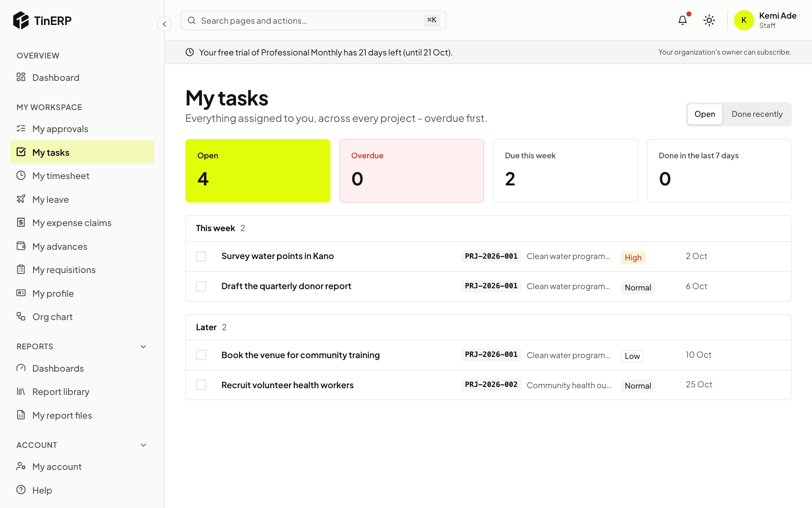This screenshot has width=812, height=508.
Task: Click the TinERP logo icon
Action: coord(21,20)
